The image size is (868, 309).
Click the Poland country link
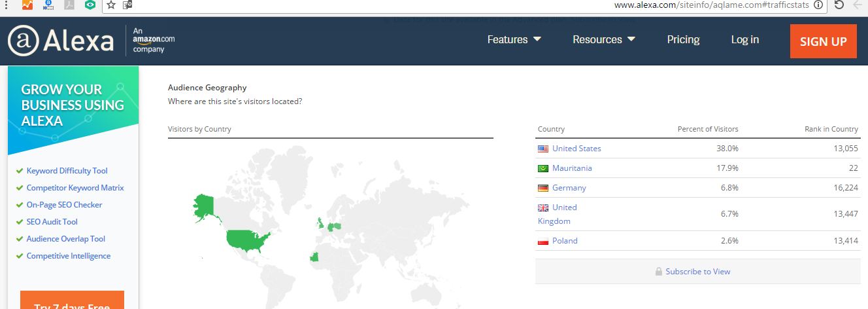tap(565, 241)
